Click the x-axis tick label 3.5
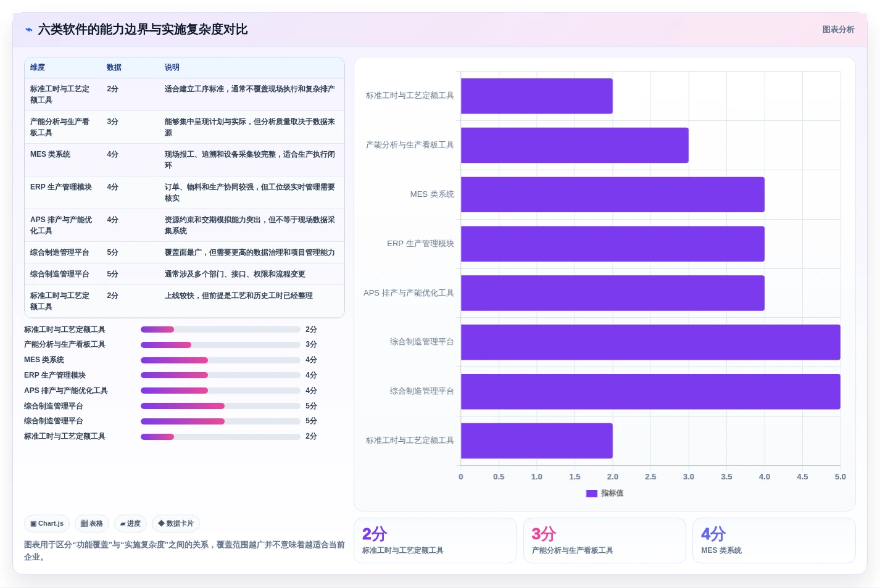880x588 pixels. 726,477
